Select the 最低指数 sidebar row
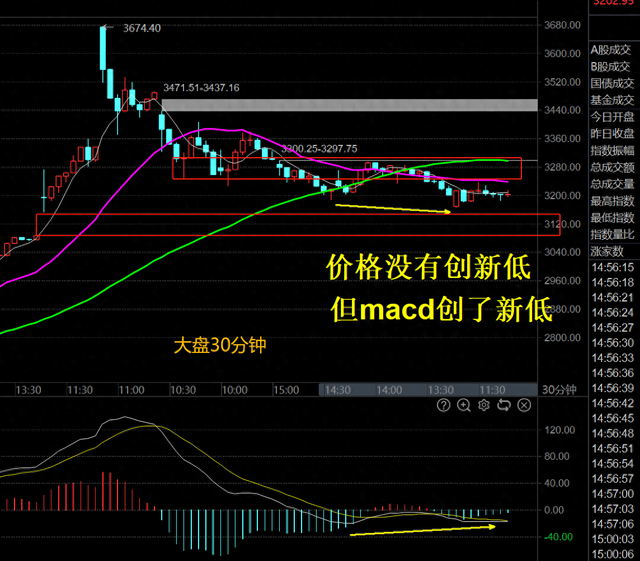640x561 pixels. 612,218
